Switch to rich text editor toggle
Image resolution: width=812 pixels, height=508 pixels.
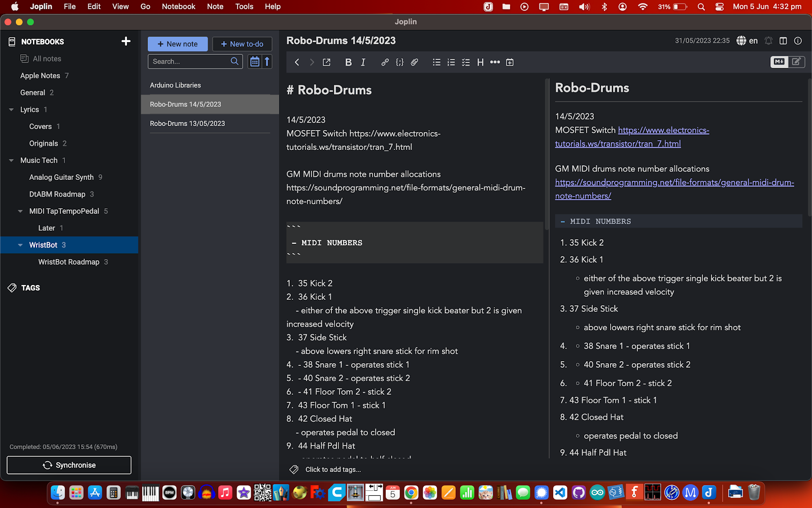[x=796, y=61]
